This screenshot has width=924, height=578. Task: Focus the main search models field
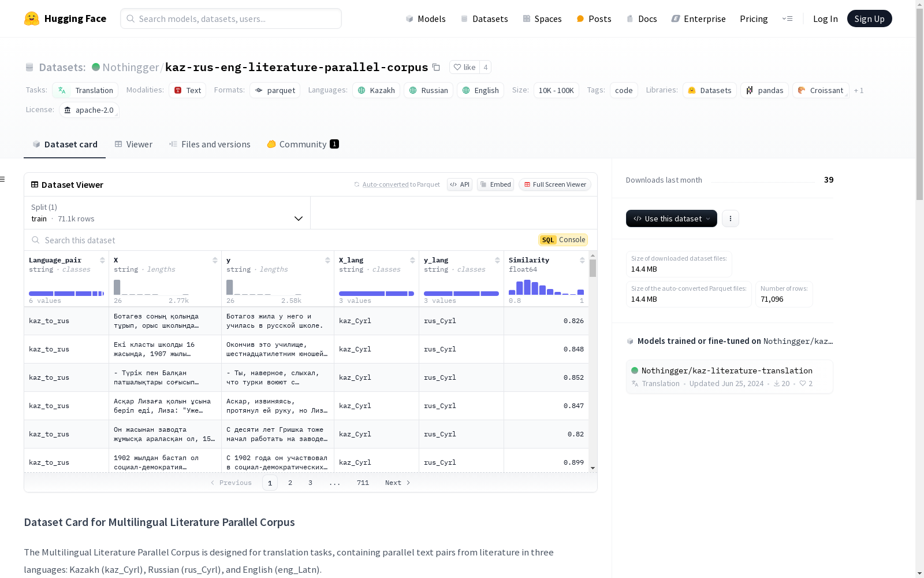click(x=231, y=18)
